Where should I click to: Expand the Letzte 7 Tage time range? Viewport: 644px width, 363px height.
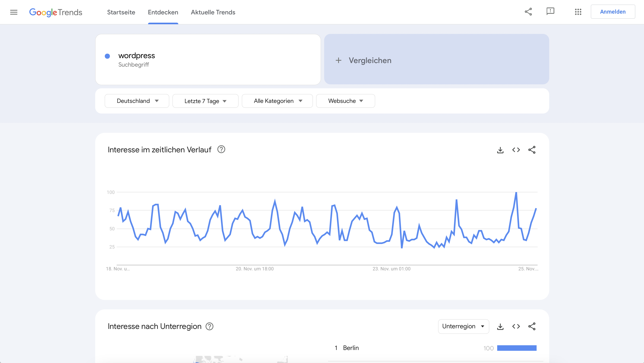[x=205, y=101]
